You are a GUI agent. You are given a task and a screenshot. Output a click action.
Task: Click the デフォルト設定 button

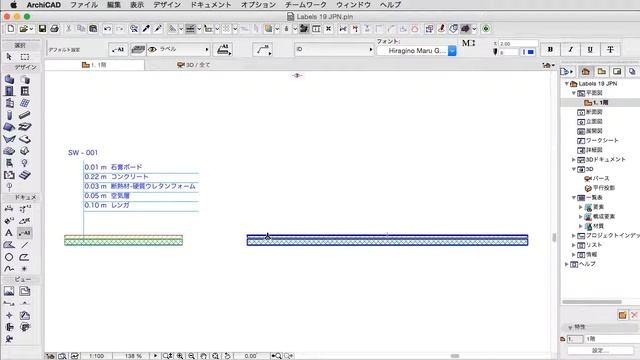pyautogui.click(x=64, y=50)
